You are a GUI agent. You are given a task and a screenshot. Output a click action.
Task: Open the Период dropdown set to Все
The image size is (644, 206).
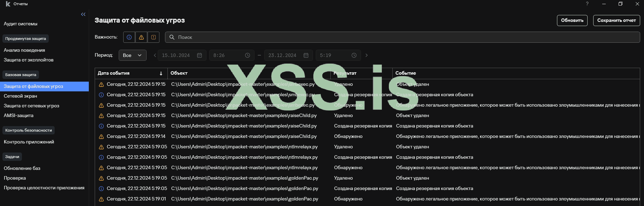(132, 55)
